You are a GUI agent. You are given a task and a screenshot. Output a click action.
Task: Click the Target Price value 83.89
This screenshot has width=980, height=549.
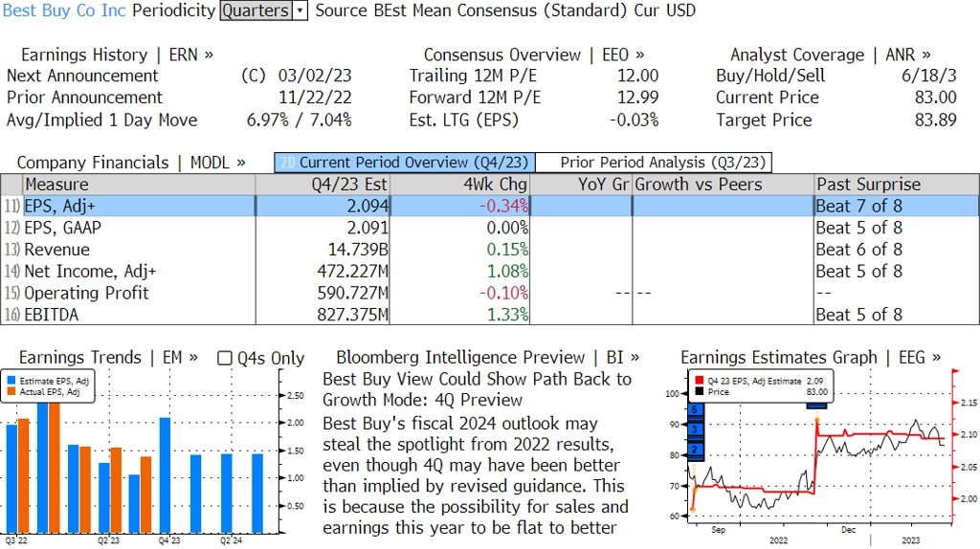coord(936,120)
